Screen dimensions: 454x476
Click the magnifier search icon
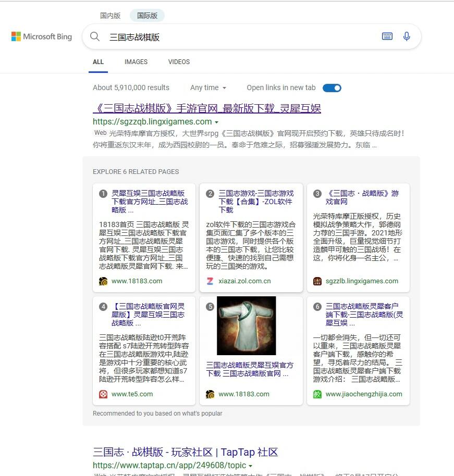(x=95, y=37)
